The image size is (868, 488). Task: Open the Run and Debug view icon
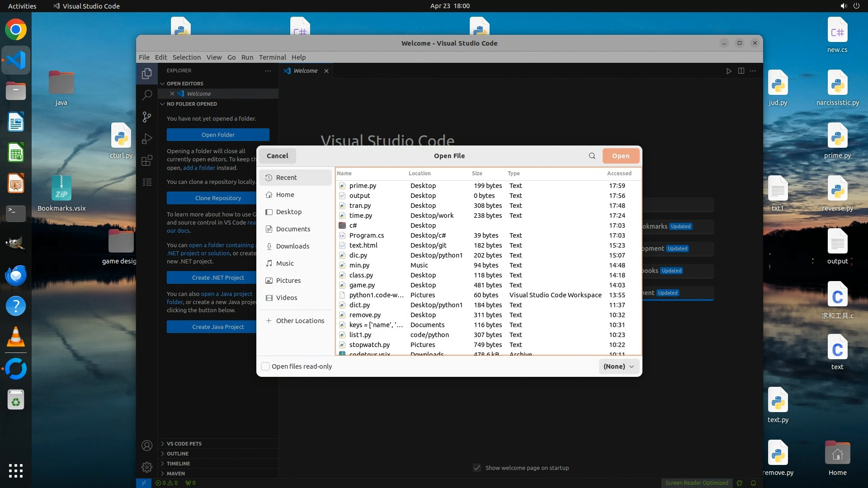[x=147, y=139]
